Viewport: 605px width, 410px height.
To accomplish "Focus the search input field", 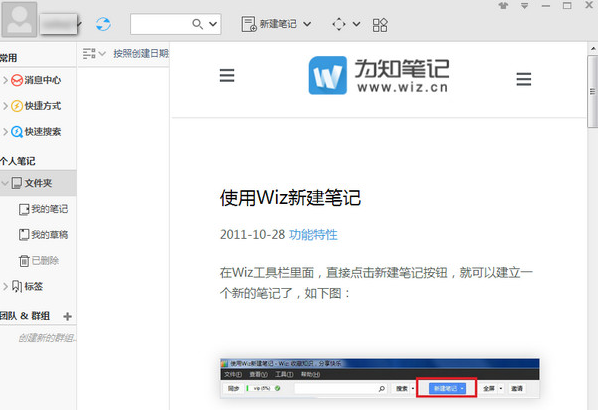I will pos(160,24).
